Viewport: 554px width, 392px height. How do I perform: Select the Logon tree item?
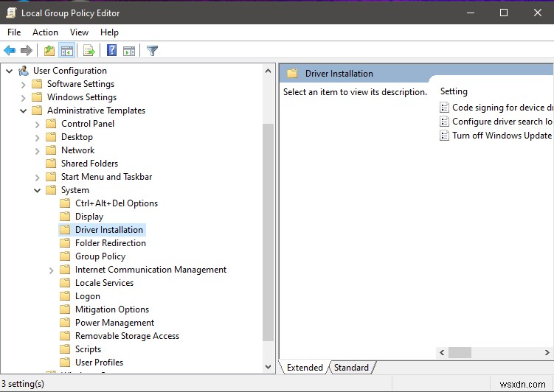tap(80, 296)
